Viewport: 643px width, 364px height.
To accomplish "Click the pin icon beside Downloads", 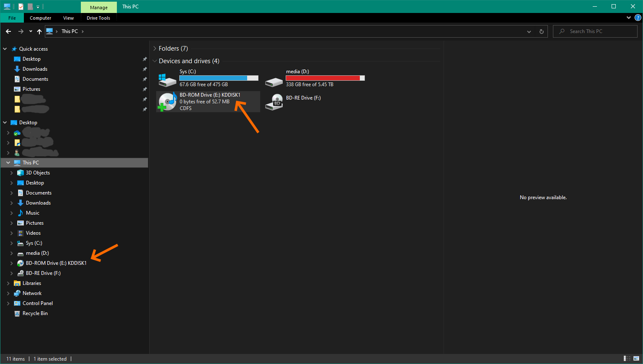I will pos(145,69).
